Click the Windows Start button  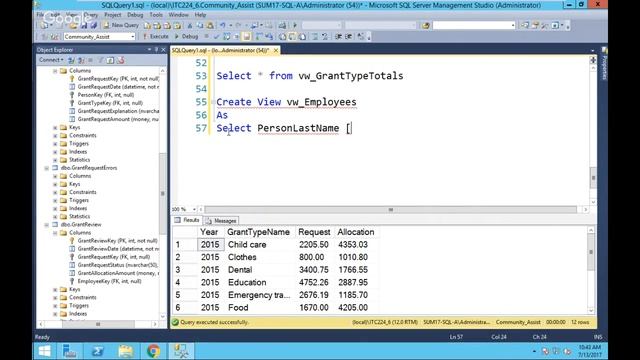coord(44,351)
